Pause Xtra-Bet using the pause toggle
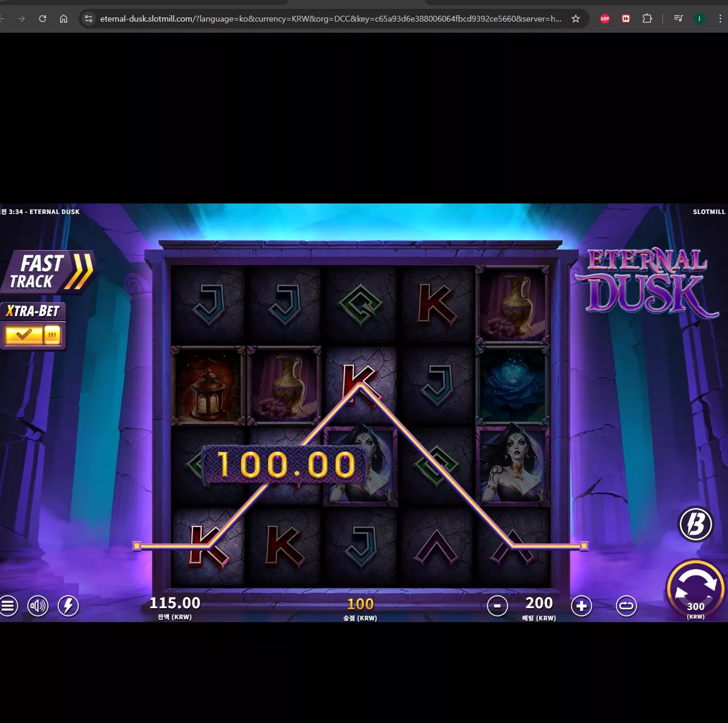Image resolution: width=728 pixels, height=723 pixels. [52, 335]
